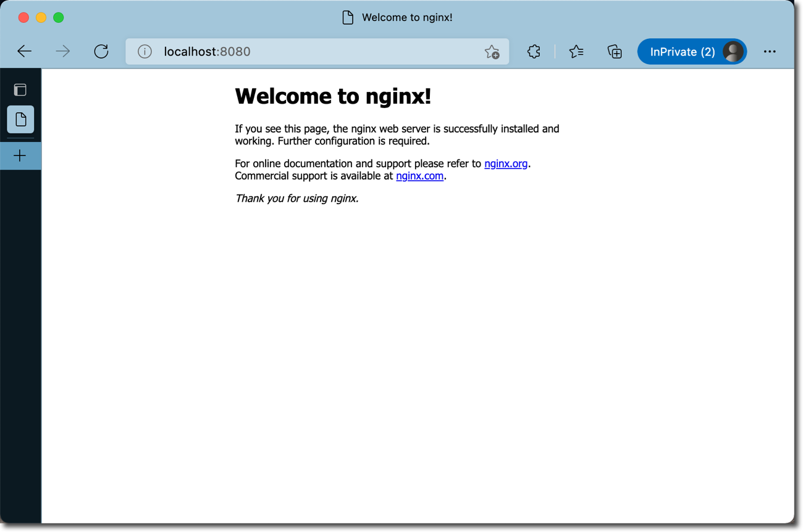Add this page to favorites
803x532 pixels.
point(492,52)
